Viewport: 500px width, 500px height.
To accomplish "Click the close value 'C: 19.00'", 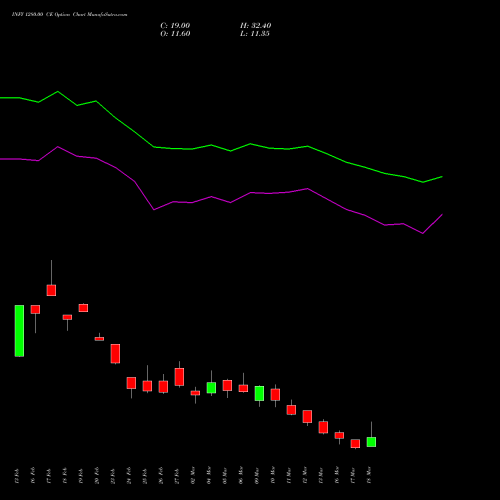I will coord(175,26).
